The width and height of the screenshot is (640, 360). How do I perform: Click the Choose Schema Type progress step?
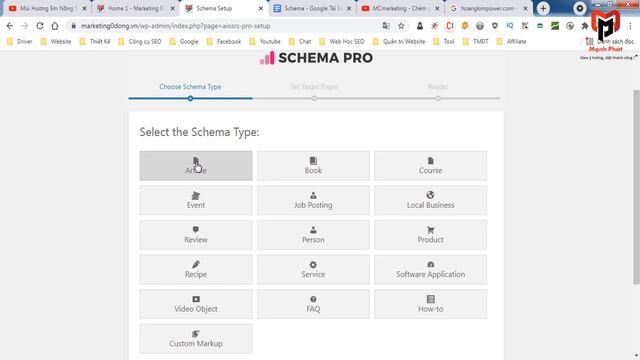pyautogui.click(x=190, y=87)
